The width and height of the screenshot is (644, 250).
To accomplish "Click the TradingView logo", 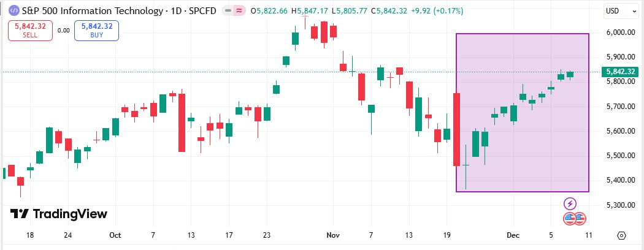I will (x=59, y=214).
